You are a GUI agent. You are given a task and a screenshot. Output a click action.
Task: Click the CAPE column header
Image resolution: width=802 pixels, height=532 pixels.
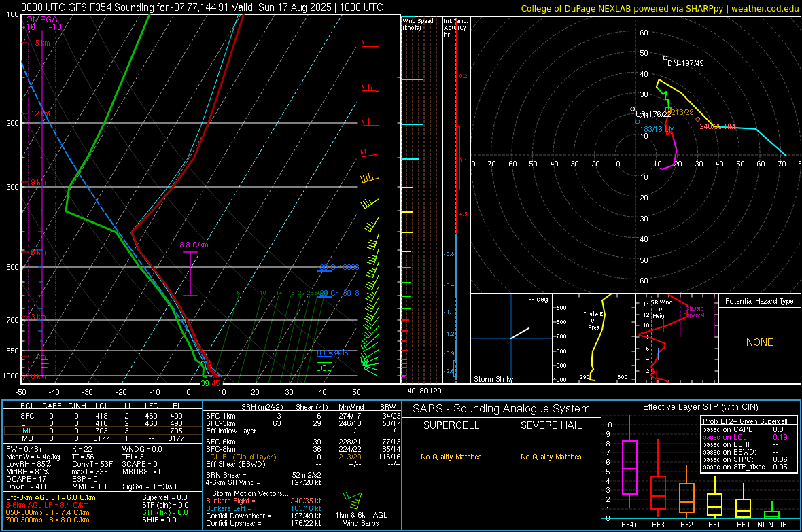point(52,406)
